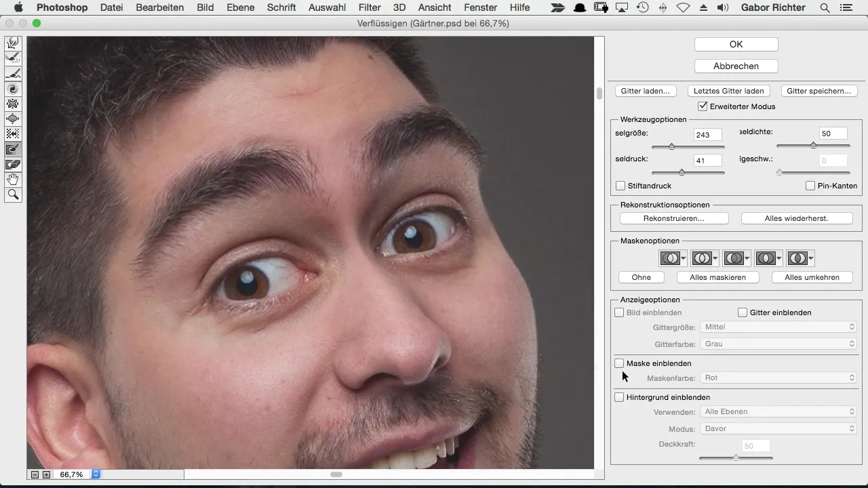Image resolution: width=868 pixels, height=488 pixels.
Task: Open the Gitterfarbe dropdown
Action: 778,344
